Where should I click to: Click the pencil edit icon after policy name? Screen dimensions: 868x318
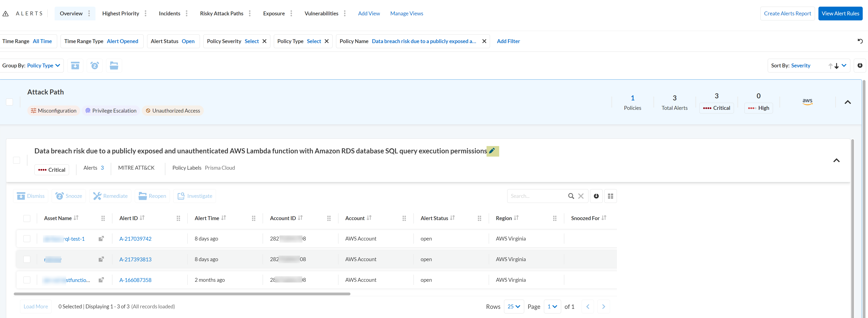pyautogui.click(x=492, y=151)
